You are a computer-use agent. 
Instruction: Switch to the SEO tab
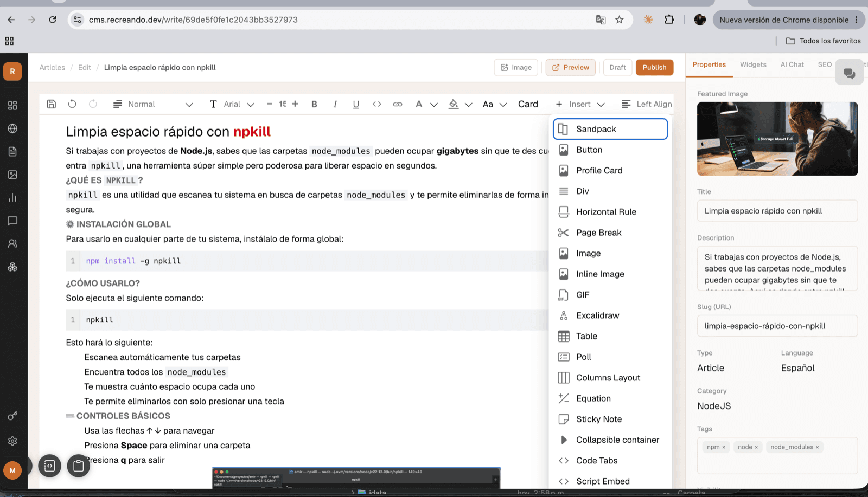point(825,64)
